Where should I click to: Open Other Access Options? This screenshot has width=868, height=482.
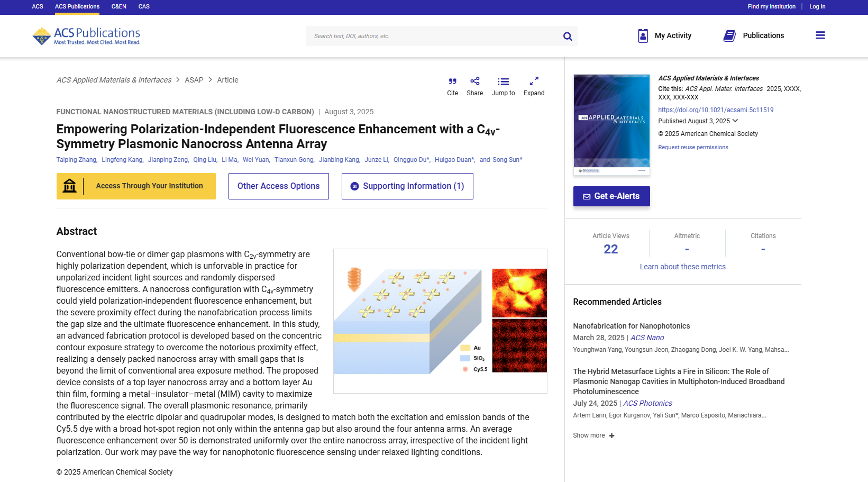pyautogui.click(x=278, y=186)
